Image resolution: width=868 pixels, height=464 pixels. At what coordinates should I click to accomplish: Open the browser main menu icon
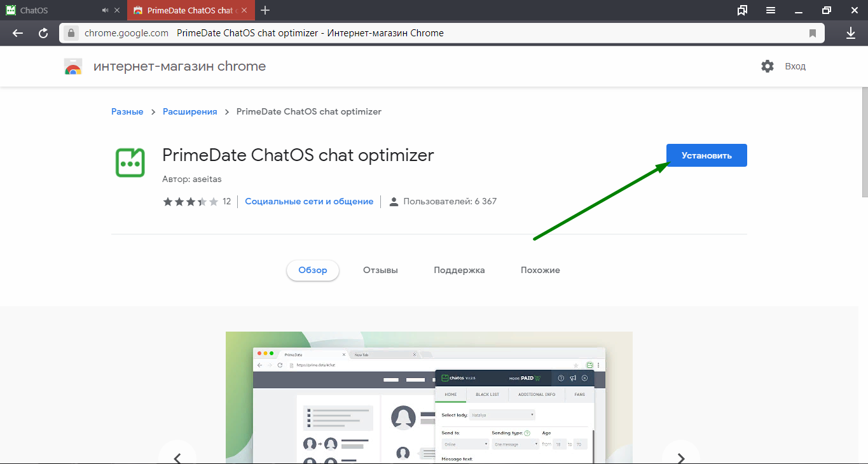coord(771,10)
